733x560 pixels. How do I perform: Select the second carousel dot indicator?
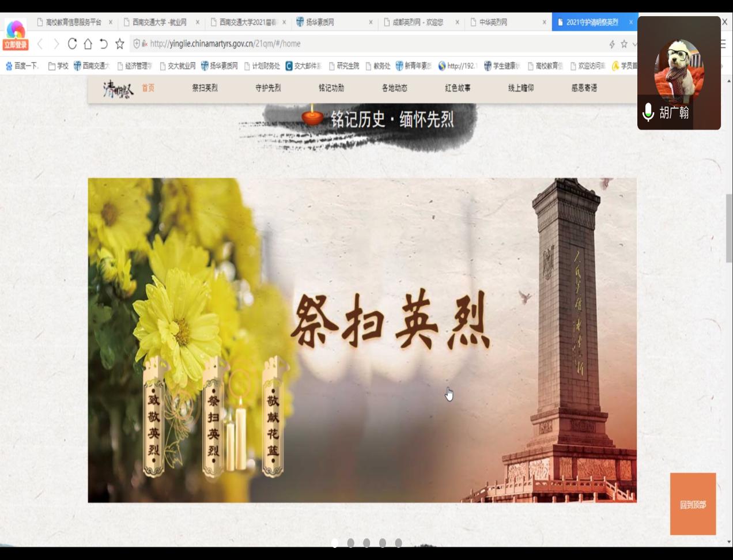pyautogui.click(x=350, y=543)
